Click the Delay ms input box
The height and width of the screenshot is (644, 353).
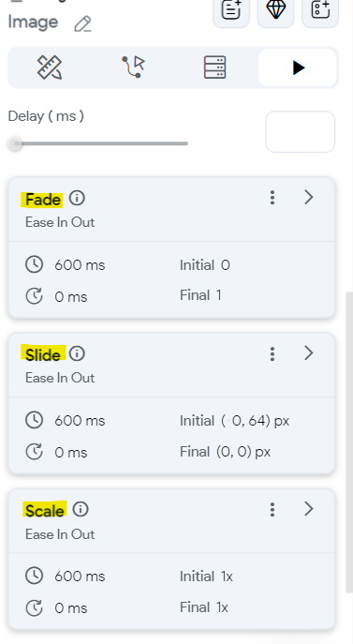301,132
